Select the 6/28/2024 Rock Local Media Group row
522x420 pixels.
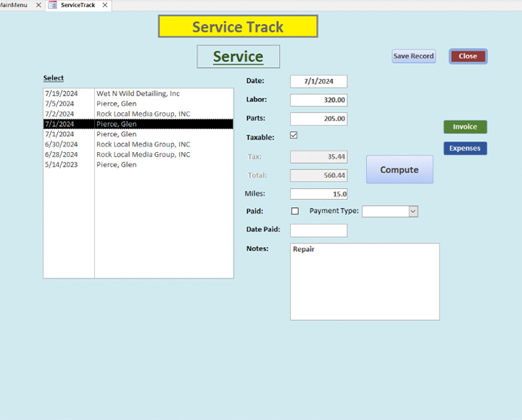click(x=138, y=155)
